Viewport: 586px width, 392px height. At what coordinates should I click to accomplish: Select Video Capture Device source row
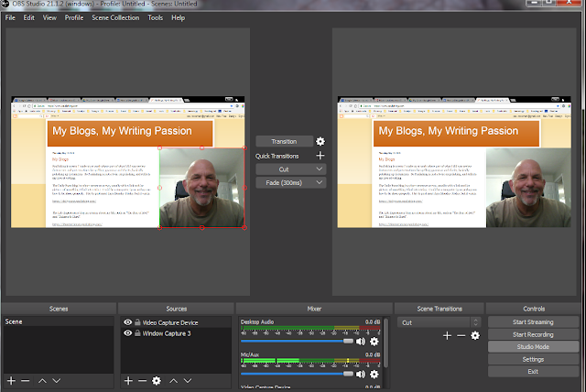[x=176, y=322]
